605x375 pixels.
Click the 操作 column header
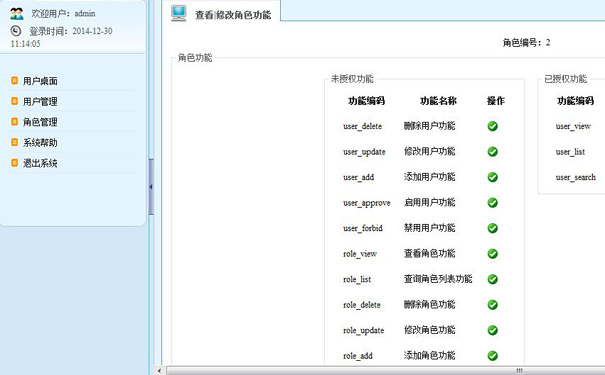coord(496,101)
